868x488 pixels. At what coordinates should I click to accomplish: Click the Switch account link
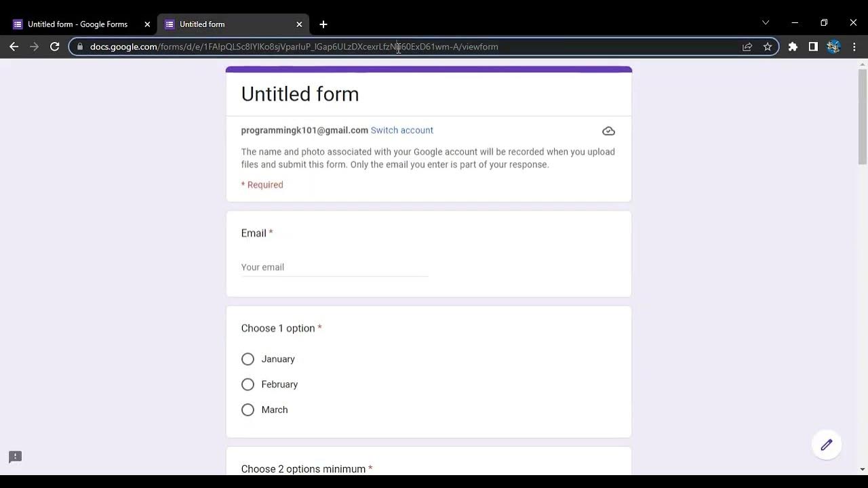(401, 130)
